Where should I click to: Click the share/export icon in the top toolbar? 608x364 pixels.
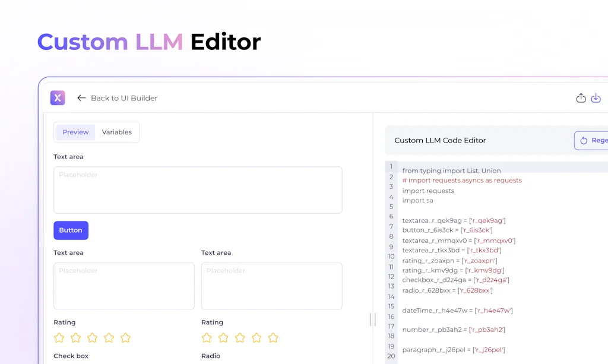tap(581, 97)
